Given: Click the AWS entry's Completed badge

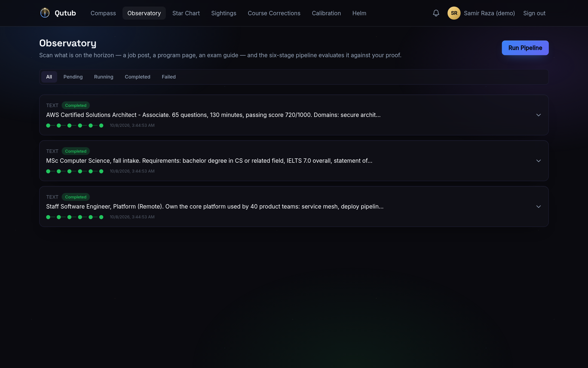Looking at the screenshot, I should 76,105.
